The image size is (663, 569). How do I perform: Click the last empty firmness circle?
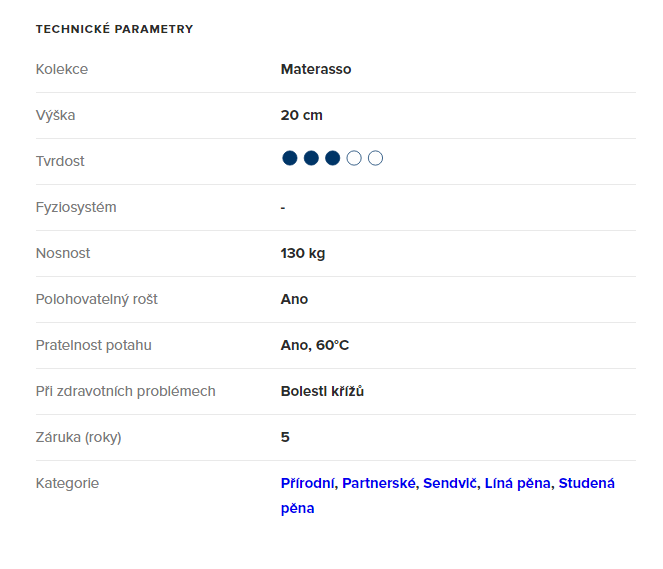tap(376, 158)
